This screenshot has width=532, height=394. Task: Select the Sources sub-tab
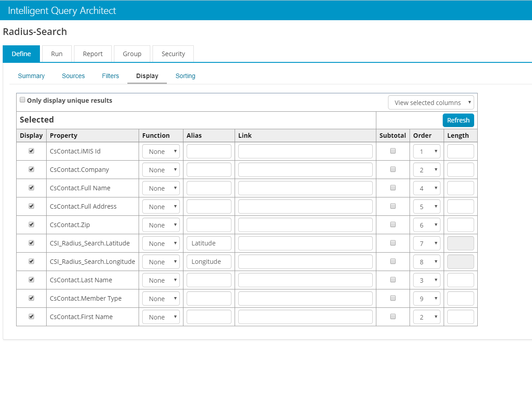click(73, 76)
